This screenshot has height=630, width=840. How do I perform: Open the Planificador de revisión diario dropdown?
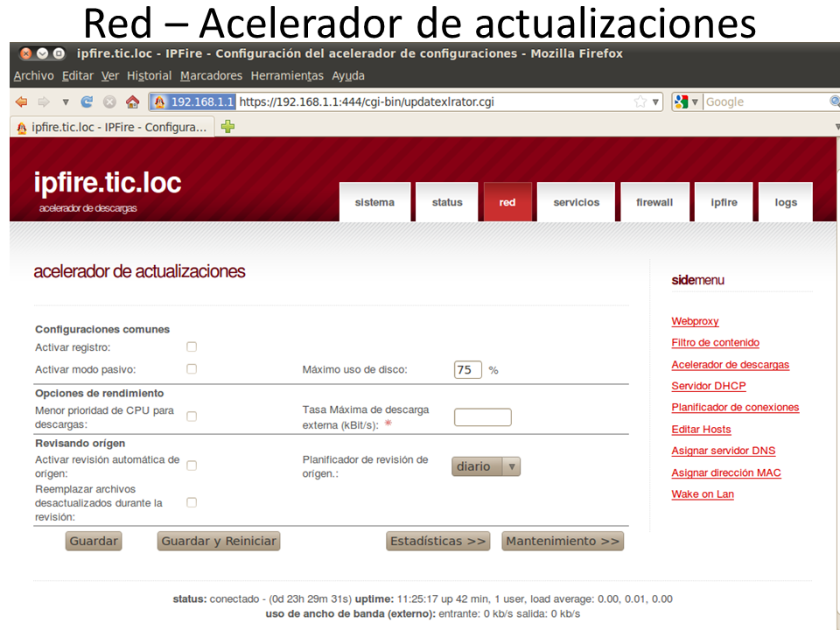pos(486,466)
